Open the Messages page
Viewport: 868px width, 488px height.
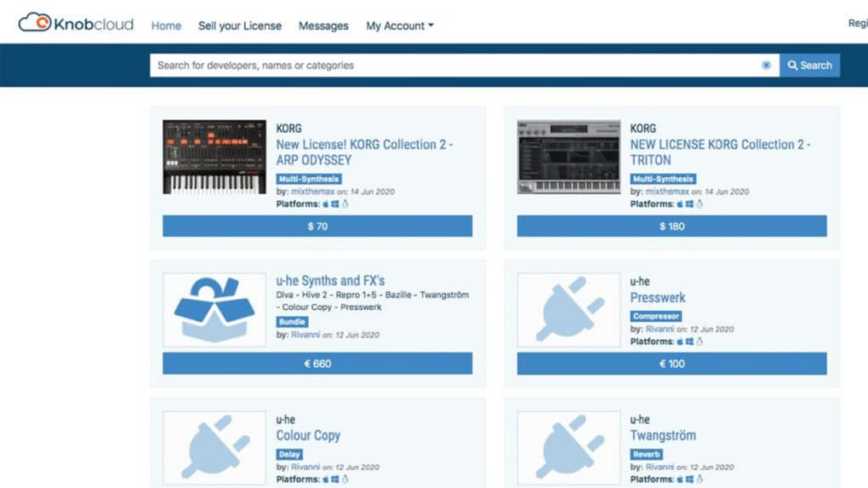pos(323,26)
